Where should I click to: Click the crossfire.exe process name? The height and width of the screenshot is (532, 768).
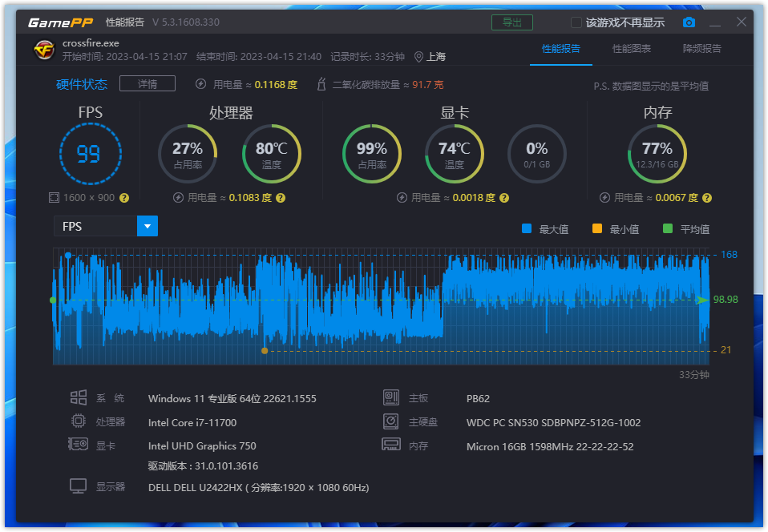point(91,43)
